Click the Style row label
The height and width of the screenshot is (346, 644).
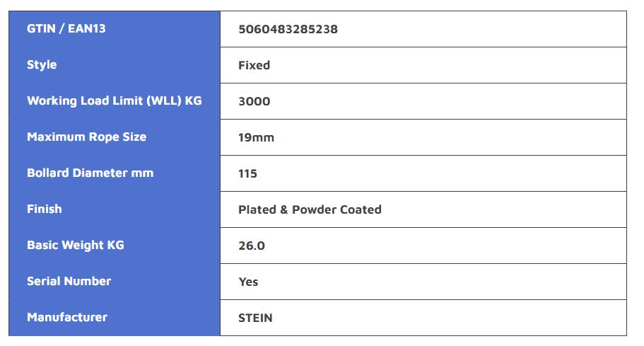click(x=42, y=65)
